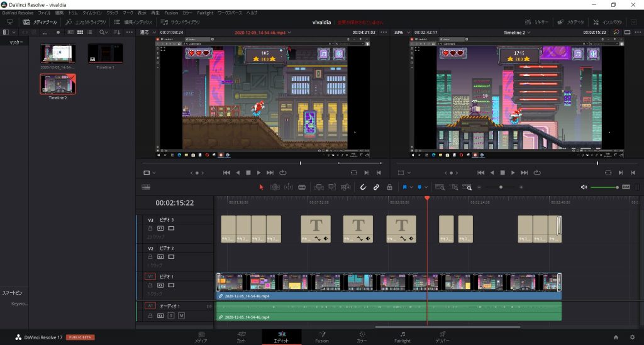Toggle linked selection chain icon

376,187
